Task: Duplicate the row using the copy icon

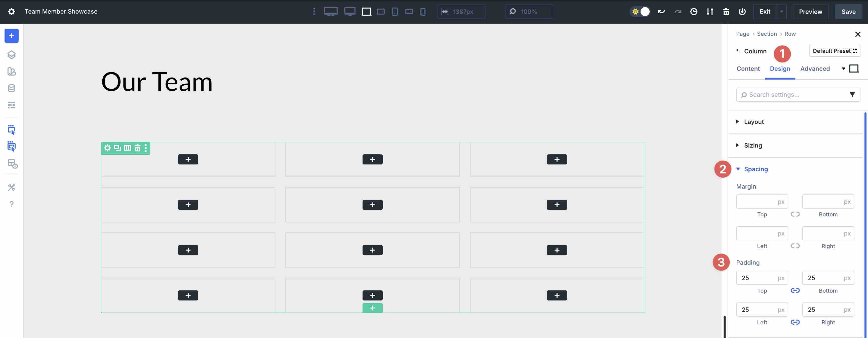Action: tap(117, 148)
